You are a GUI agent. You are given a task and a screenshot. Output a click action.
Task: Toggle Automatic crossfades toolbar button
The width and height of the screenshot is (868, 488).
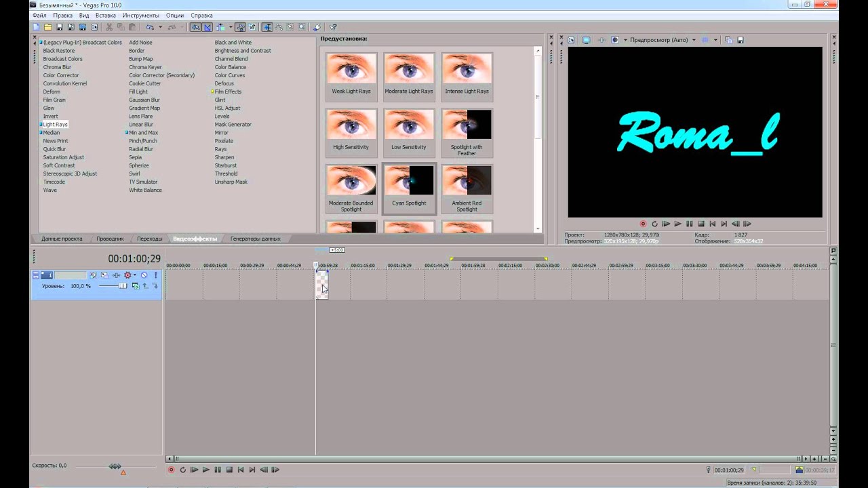tap(207, 27)
